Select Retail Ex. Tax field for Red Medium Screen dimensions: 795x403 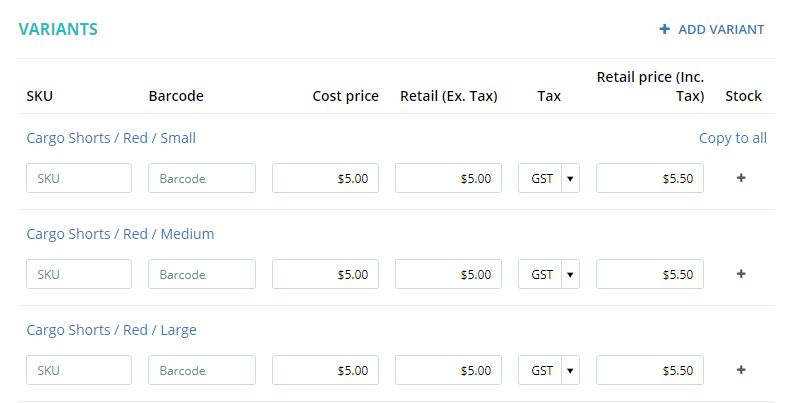tap(448, 274)
